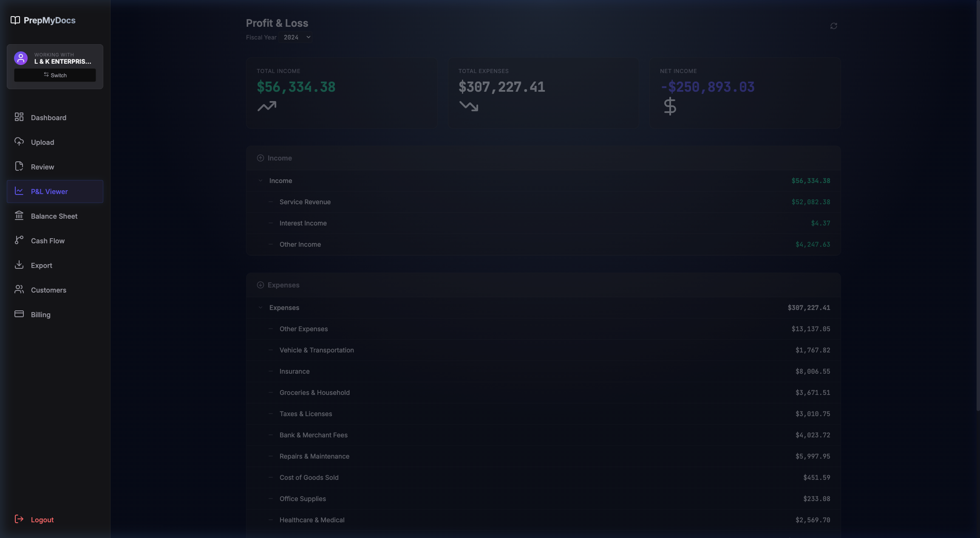Select the P&L Viewer menu item
The height and width of the screenshot is (538, 980).
click(x=49, y=192)
